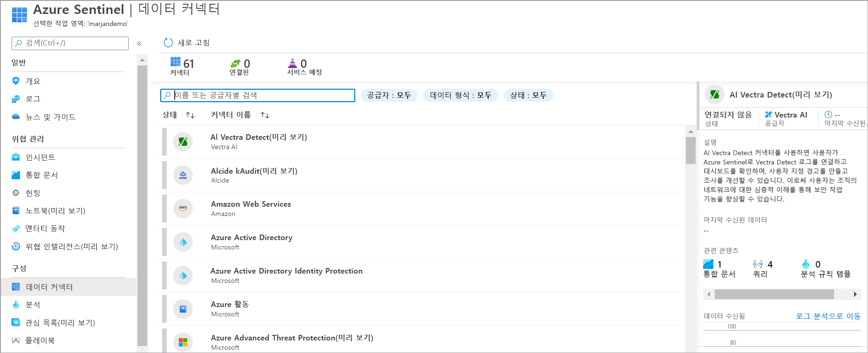Select the Azure 활동 row name
This screenshot has width=868, height=353.
tap(230, 304)
